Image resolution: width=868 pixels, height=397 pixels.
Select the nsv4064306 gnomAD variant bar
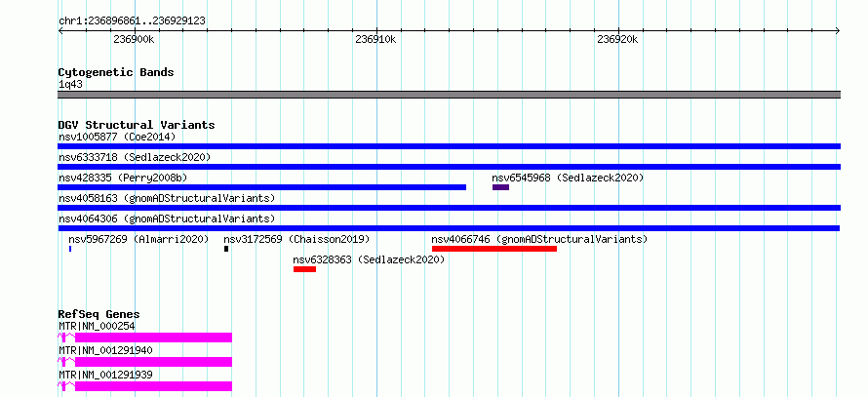(x=449, y=228)
